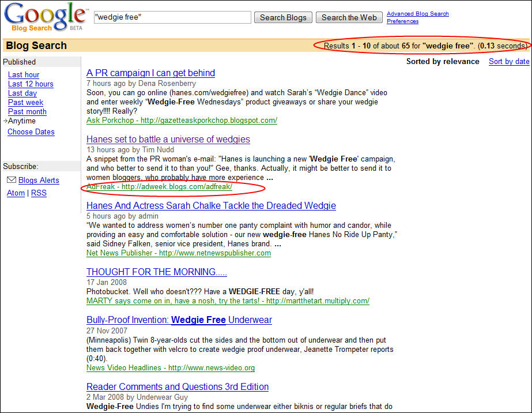Click the envelope icon beside Blogs Alerts
Image resolution: width=532 pixels, height=413 pixels.
[x=12, y=179]
